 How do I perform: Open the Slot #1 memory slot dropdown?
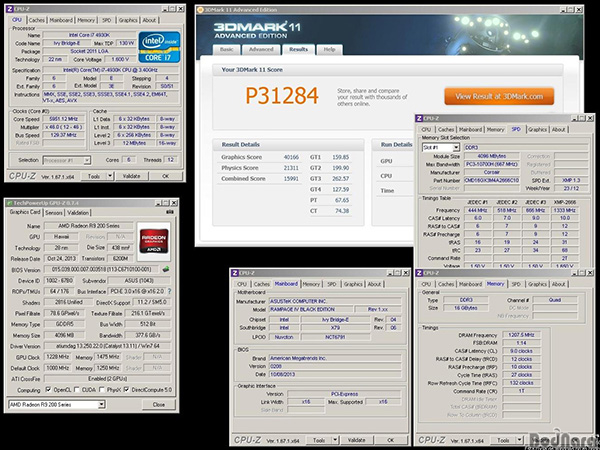click(456, 147)
